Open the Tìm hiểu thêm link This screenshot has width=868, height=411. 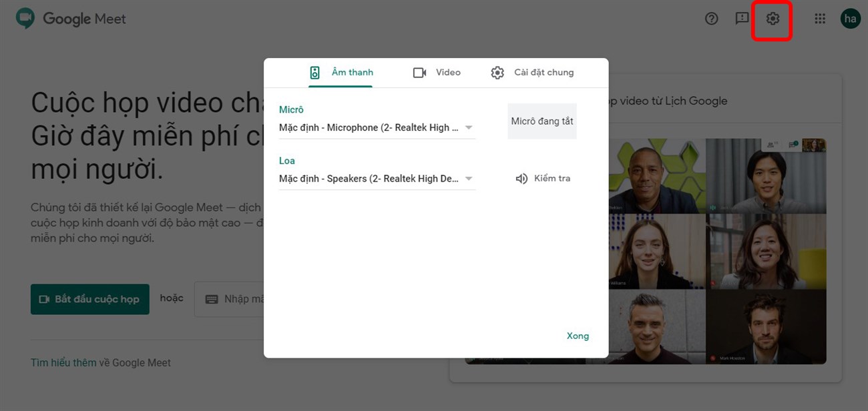pyautogui.click(x=63, y=363)
